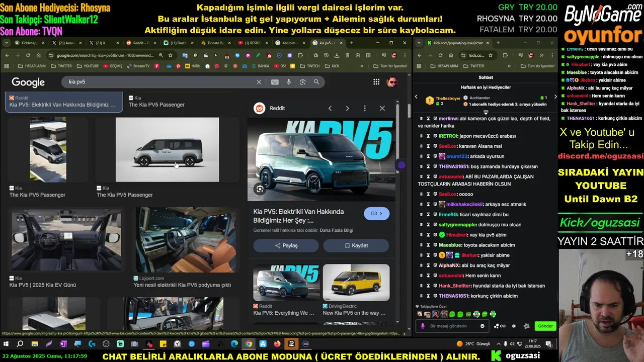
Task: Open the side-view Kia PV5 Passenger thumbnail
Action: pos(167,150)
